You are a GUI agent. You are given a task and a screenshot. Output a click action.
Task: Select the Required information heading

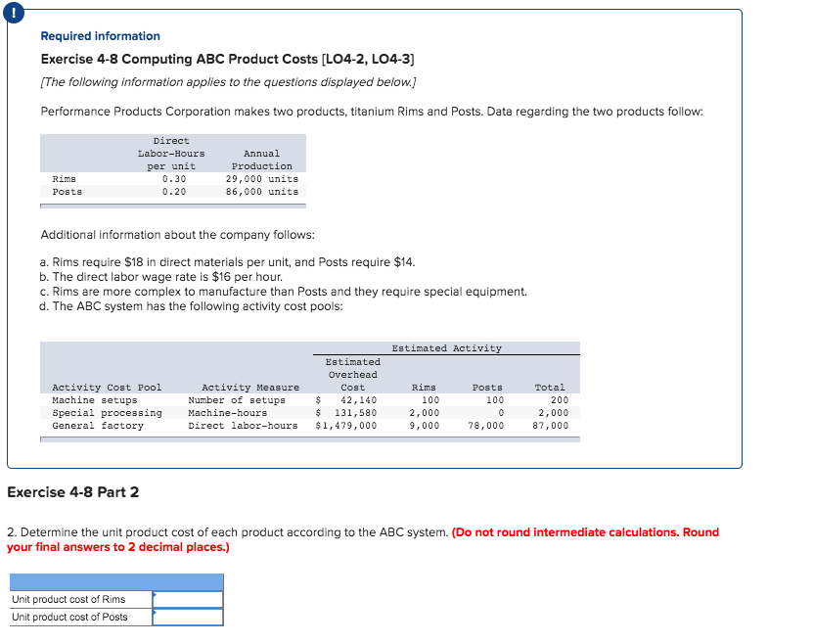pyautogui.click(x=99, y=35)
